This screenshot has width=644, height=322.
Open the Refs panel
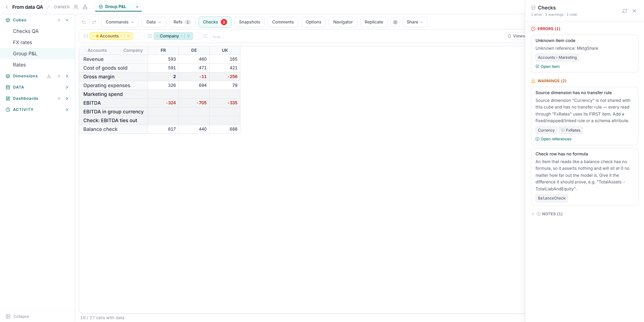(x=182, y=22)
